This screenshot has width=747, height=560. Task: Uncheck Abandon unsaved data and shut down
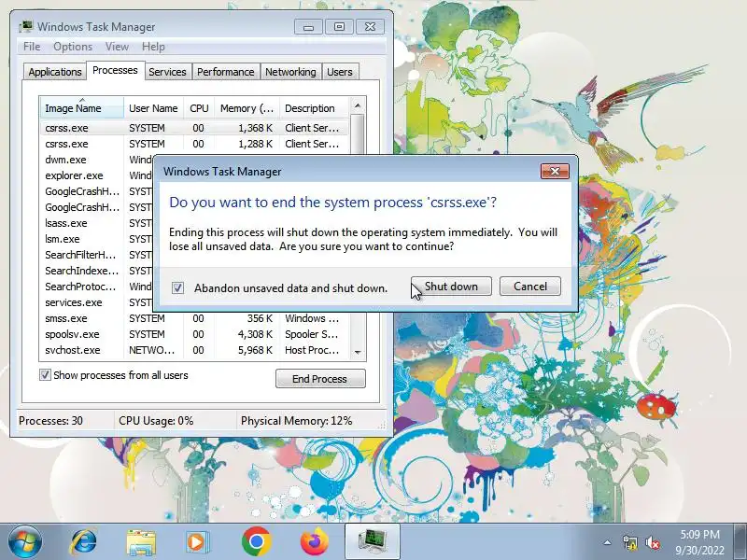(x=177, y=287)
